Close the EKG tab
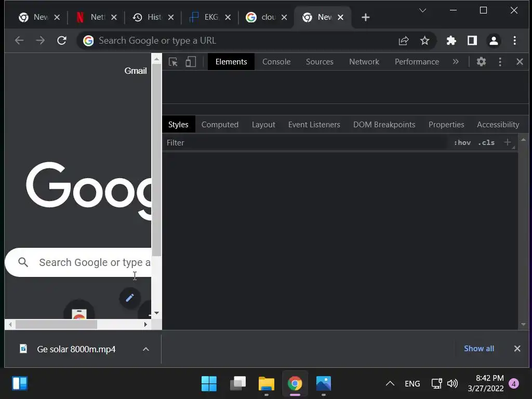532x399 pixels. click(228, 17)
